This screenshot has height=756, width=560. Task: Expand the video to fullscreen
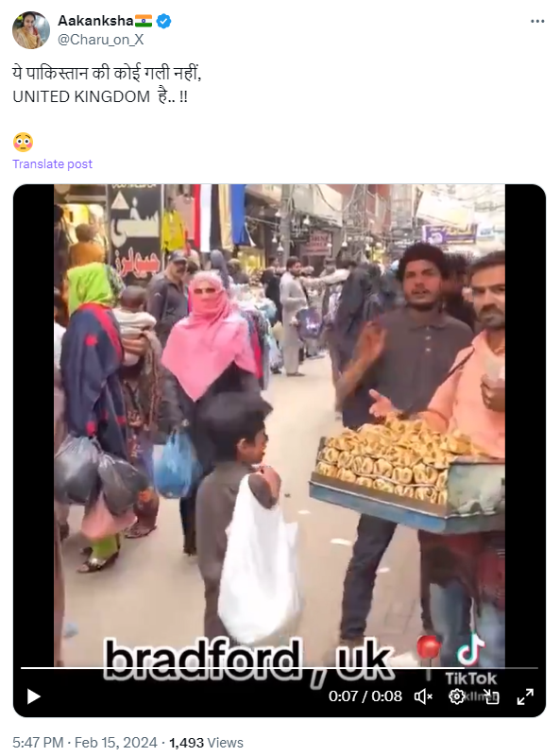pos(525,696)
